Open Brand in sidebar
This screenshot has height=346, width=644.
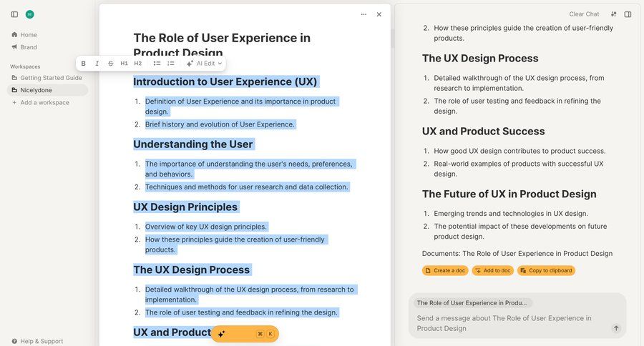click(x=24, y=47)
